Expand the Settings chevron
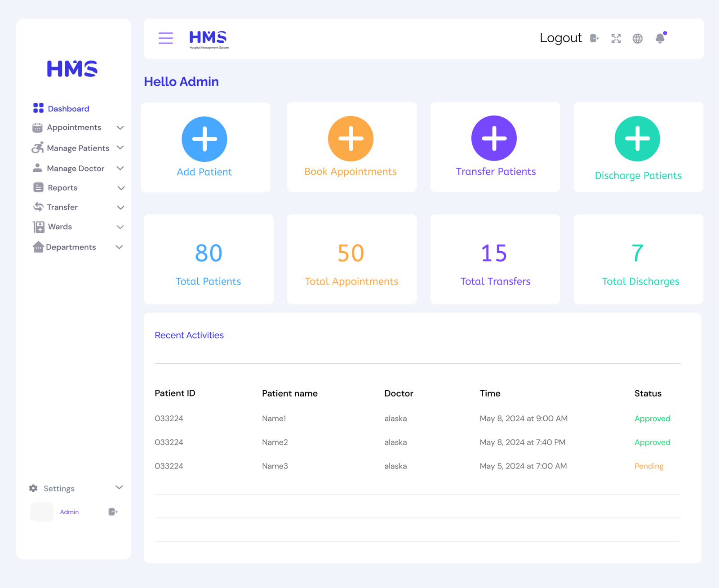The width and height of the screenshot is (719, 588). [x=119, y=488]
